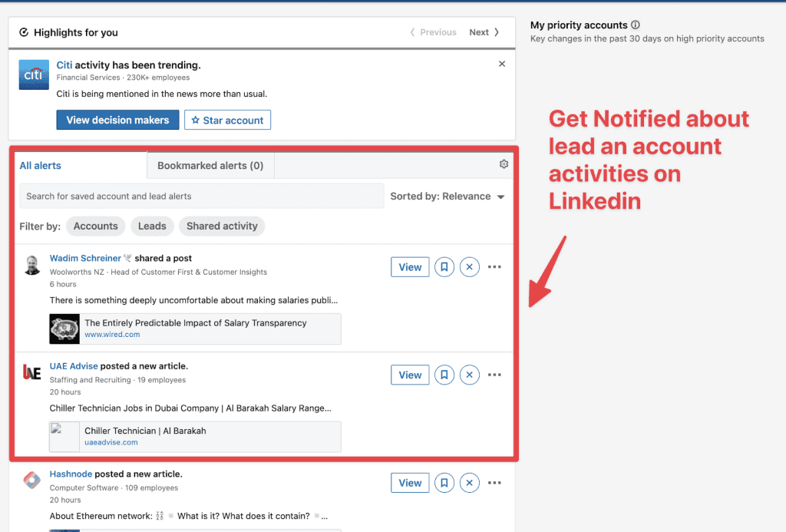This screenshot has height=532, width=786.
Task: Bookmark the Wadim Schreiner alert
Action: coord(444,266)
